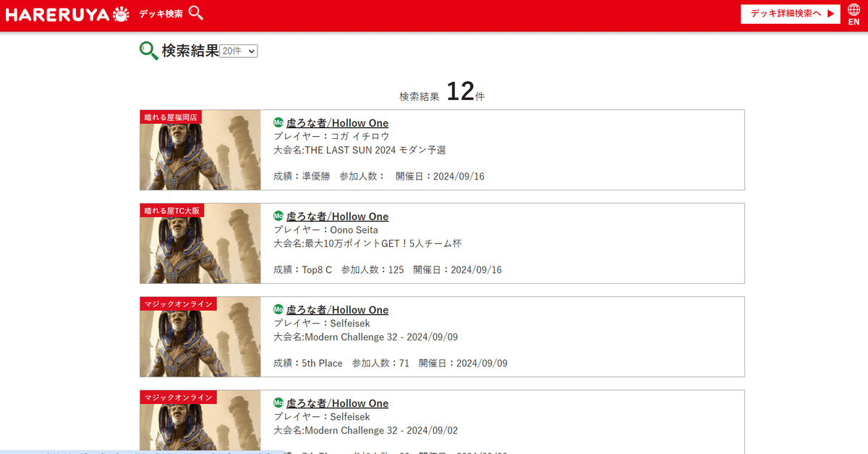Image resolution: width=868 pixels, height=454 pixels.
Task: Click text 成績：Top8 C
Action: [x=302, y=270]
